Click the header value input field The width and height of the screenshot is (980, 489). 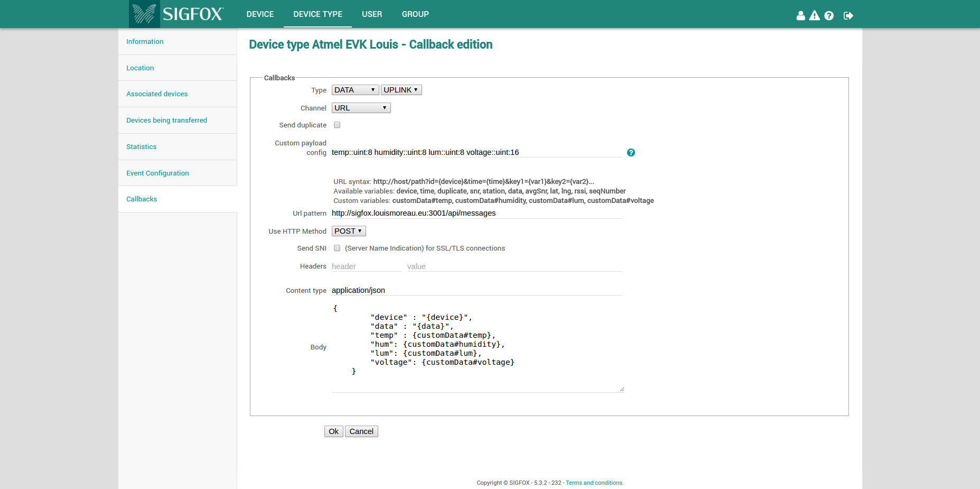[x=515, y=266]
